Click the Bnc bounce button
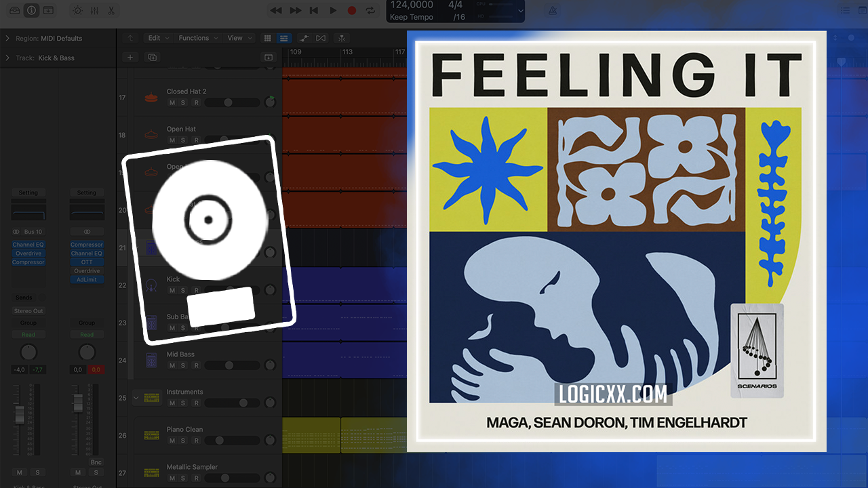Image resolution: width=868 pixels, height=488 pixels. pyautogui.click(x=96, y=462)
